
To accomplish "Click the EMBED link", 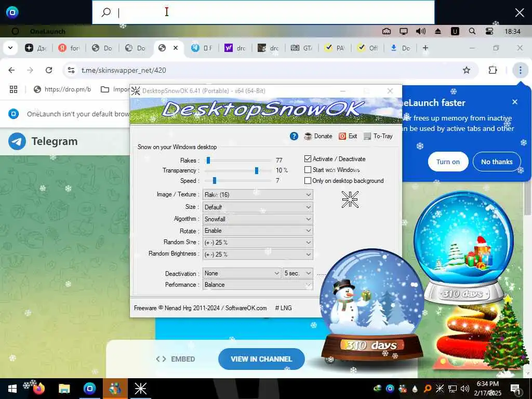I will (x=176, y=359).
